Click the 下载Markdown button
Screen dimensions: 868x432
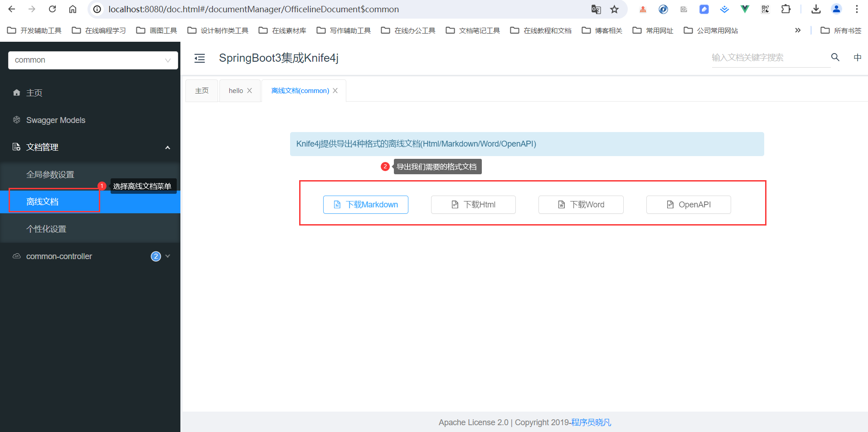point(365,205)
